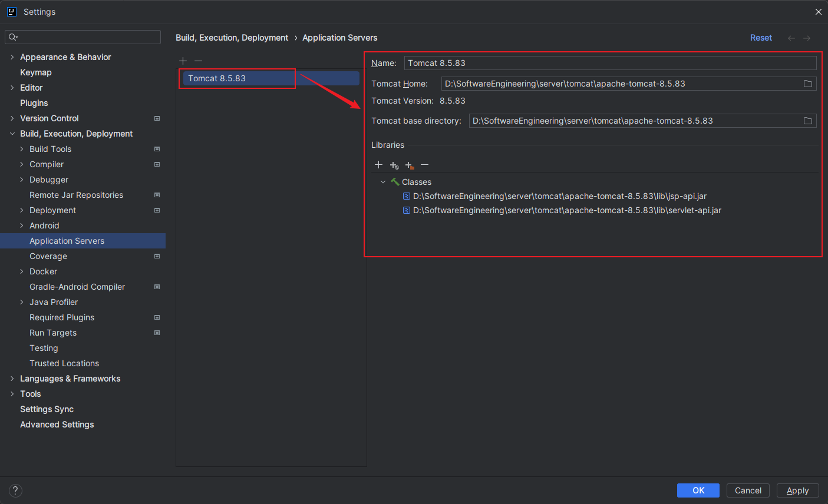Click project-level marker beside Version Control

[x=157, y=118]
